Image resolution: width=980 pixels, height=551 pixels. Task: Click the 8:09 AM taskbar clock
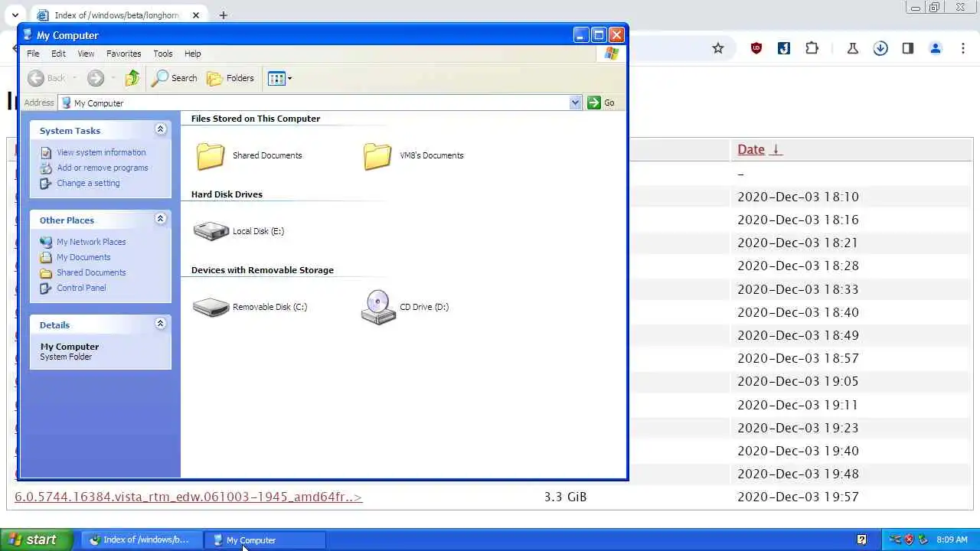coord(952,540)
